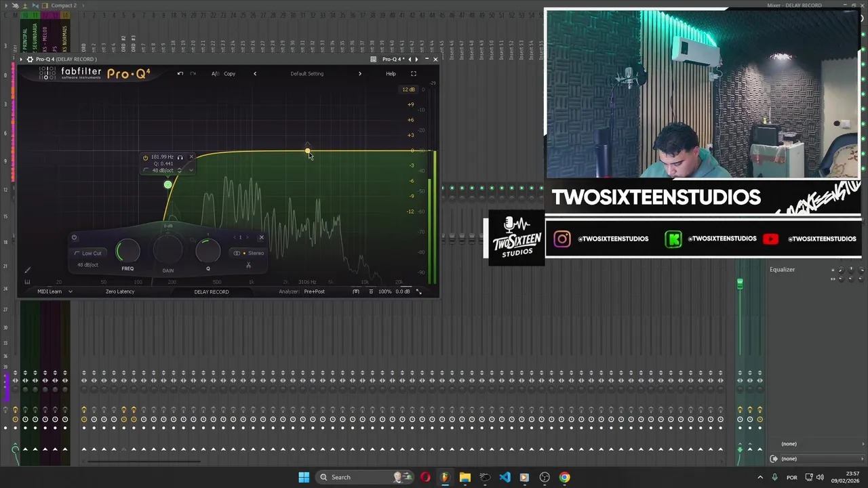The image size is (868, 488).
Task: Click the 48 dB/oct slope stepper arrows
Action: click(x=180, y=170)
